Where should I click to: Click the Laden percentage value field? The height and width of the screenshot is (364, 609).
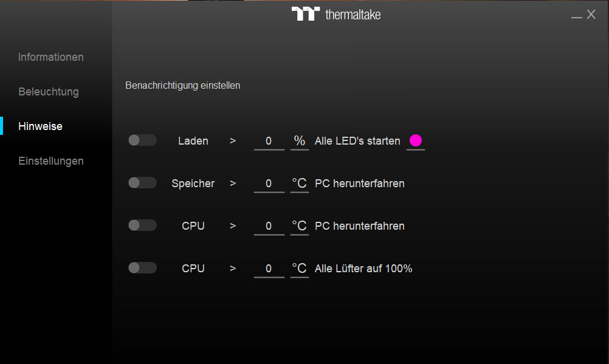tap(269, 142)
